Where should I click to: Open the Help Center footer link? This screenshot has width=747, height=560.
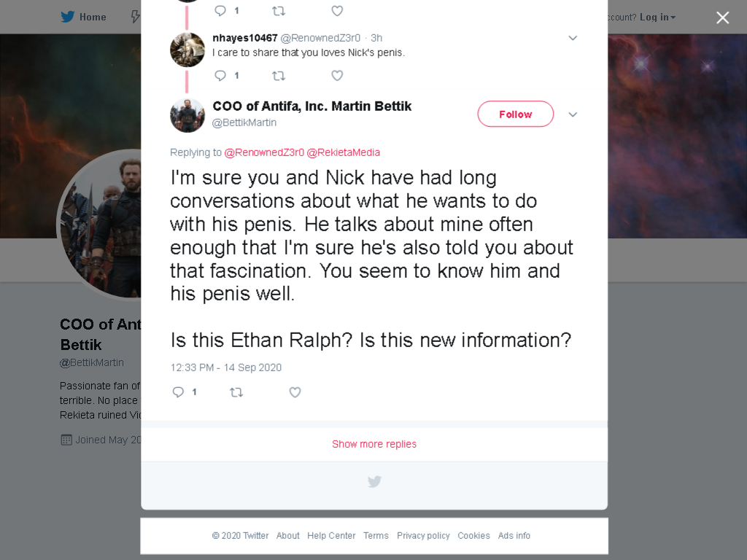tap(331, 536)
